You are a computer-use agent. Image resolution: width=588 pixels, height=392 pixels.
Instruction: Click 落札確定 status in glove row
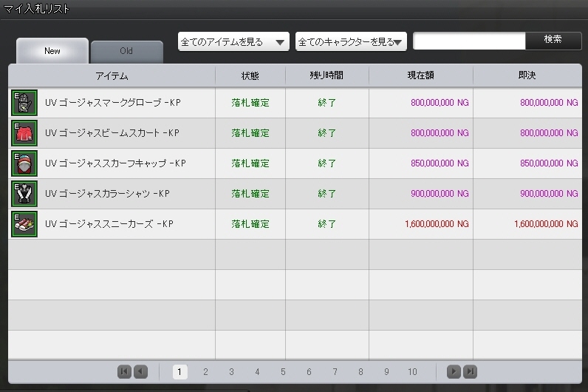(250, 103)
